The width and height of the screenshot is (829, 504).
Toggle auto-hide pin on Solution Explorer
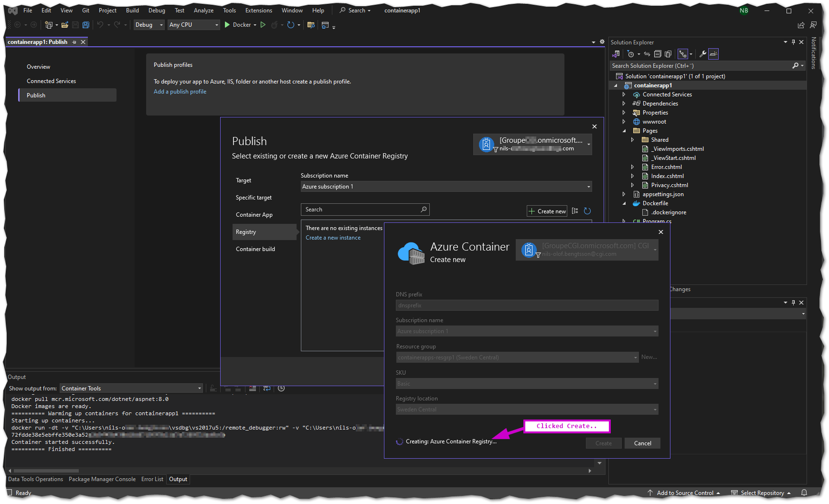(793, 42)
